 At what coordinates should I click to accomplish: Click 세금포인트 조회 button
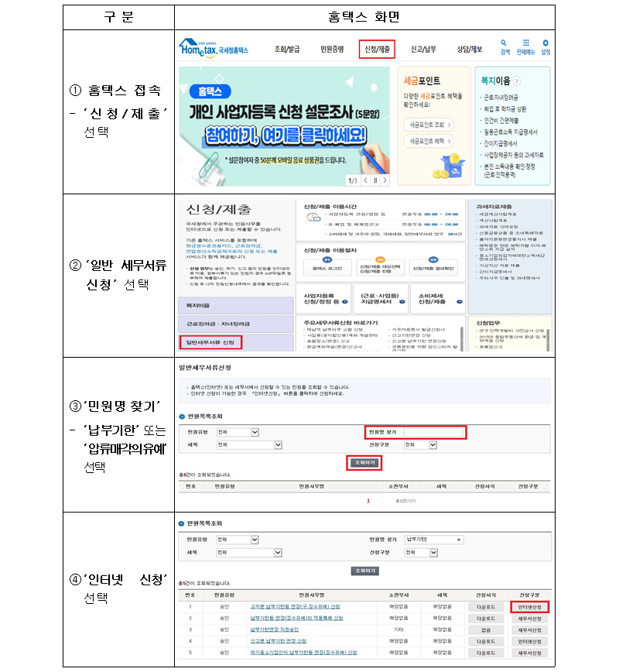(x=428, y=124)
